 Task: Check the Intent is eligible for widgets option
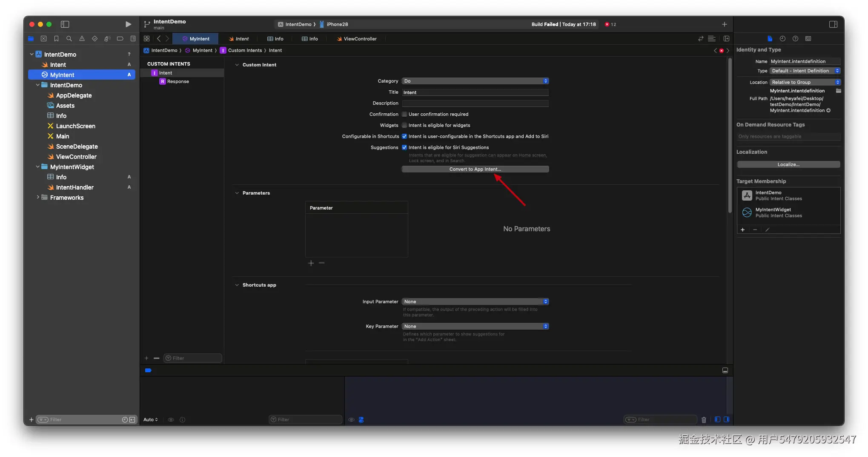(x=404, y=125)
